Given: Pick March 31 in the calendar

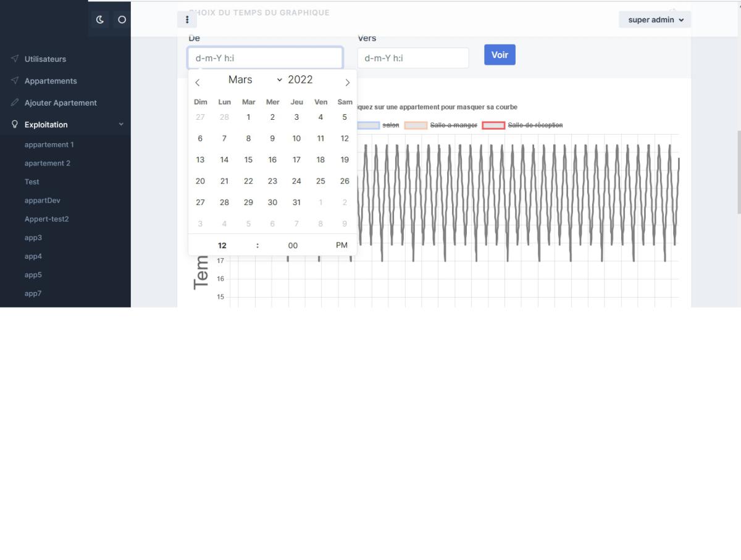Looking at the screenshot, I should pyautogui.click(x=296, y=203).
